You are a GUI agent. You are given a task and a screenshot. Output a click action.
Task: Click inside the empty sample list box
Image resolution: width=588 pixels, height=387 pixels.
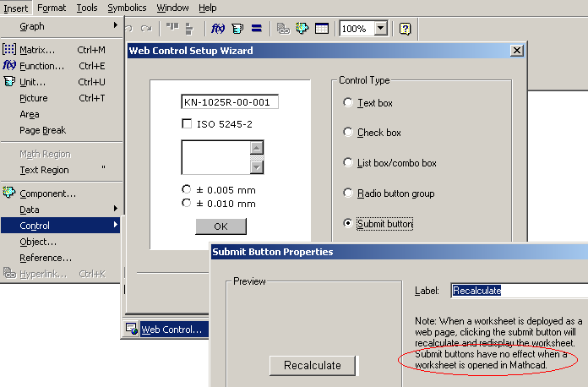click(216, 157)
